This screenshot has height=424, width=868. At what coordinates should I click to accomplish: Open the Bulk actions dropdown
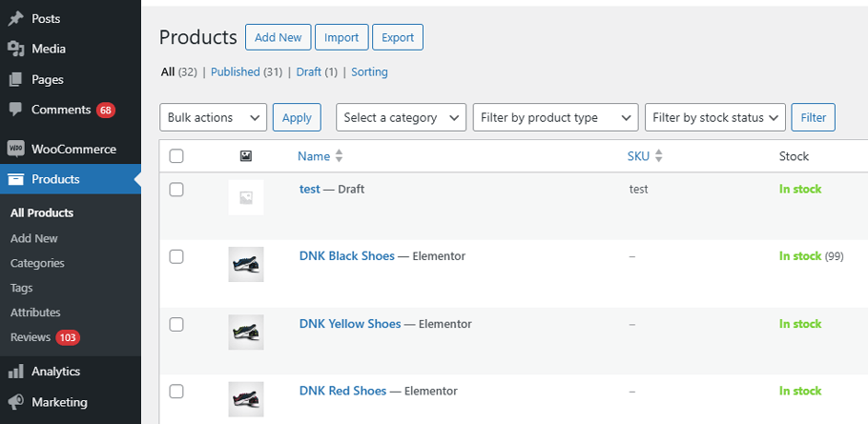coord(213,117)
